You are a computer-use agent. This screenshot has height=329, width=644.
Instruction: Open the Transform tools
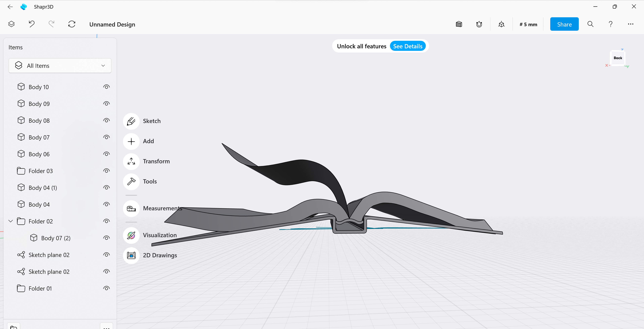pos(131,161)
